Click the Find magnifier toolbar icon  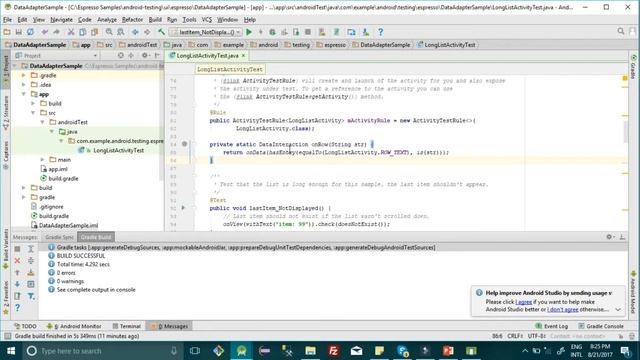tap(109, 32)
